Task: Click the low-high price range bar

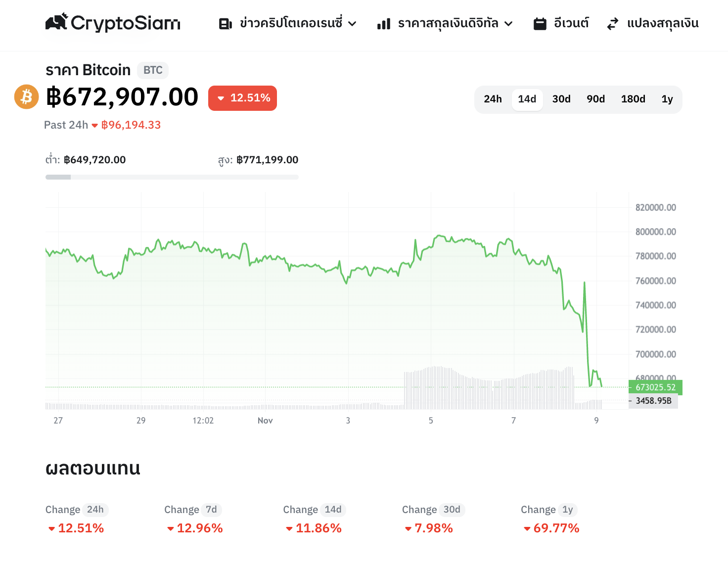Action: tap(172, 177)
